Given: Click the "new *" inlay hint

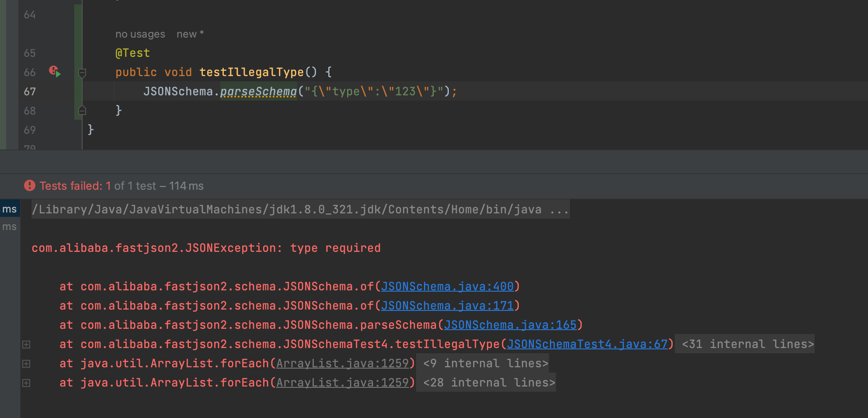Looking at the screenshot, I should click(x=189, y=34).
